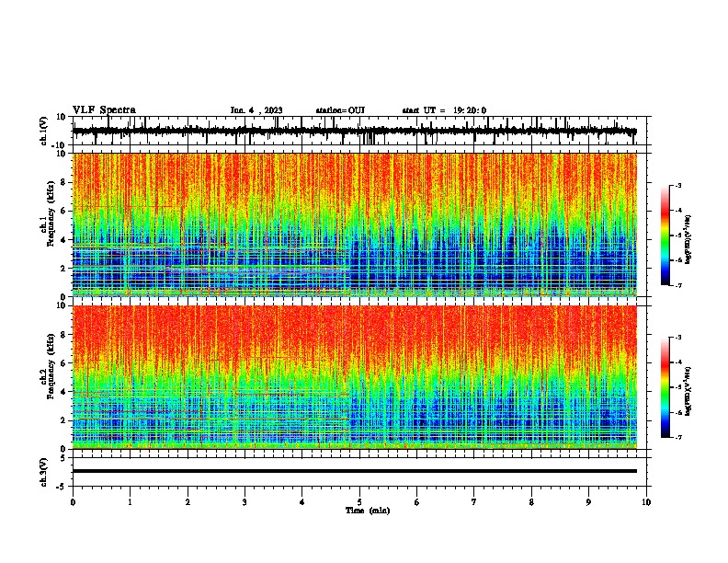Click the date text "Jan. 4, 2023"
This screenshot has width=728, height=563.
[256, 110]
